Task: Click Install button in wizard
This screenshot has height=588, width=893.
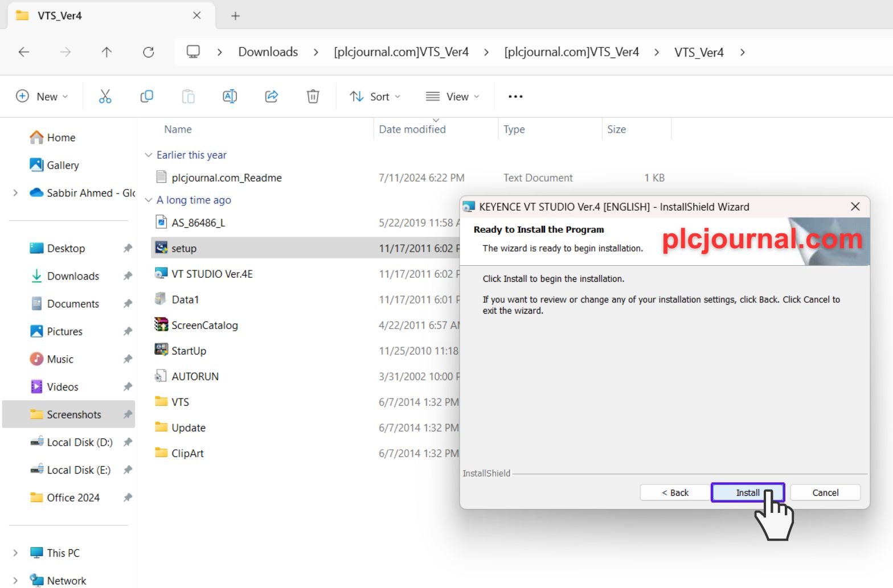Action: pyautogui.click(x=747, y=493)
